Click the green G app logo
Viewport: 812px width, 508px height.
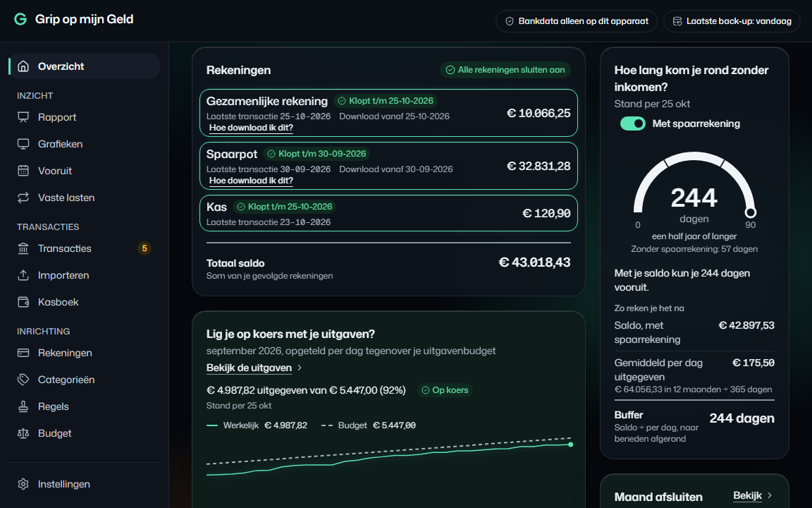coord(20,19)
